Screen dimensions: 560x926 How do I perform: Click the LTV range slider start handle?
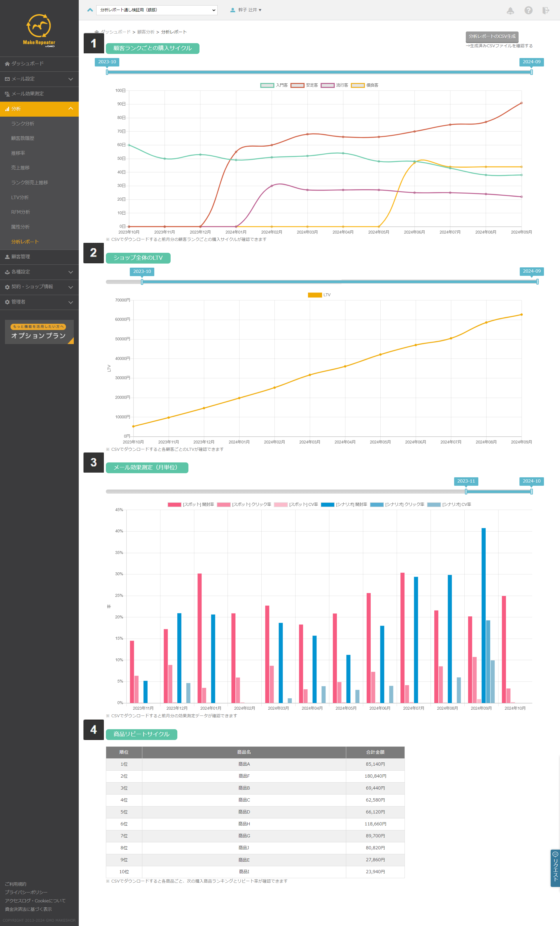(142, 282)
